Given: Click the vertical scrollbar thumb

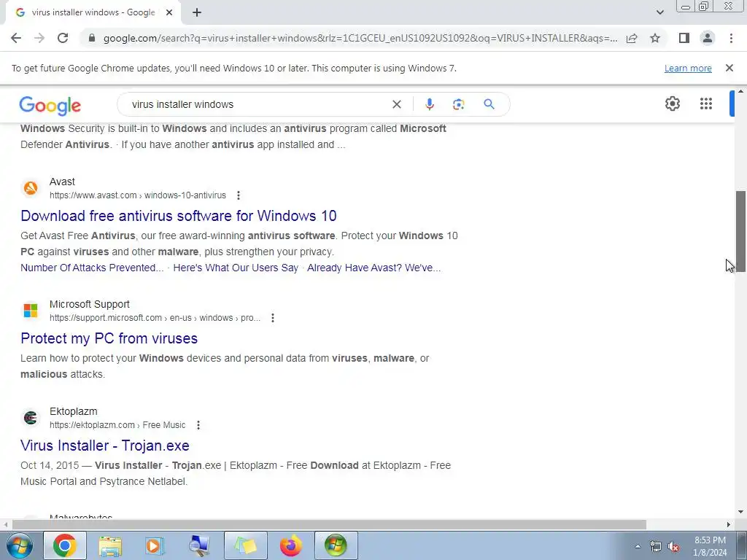Looking at the screenshot, I should (x=740, y=231).
